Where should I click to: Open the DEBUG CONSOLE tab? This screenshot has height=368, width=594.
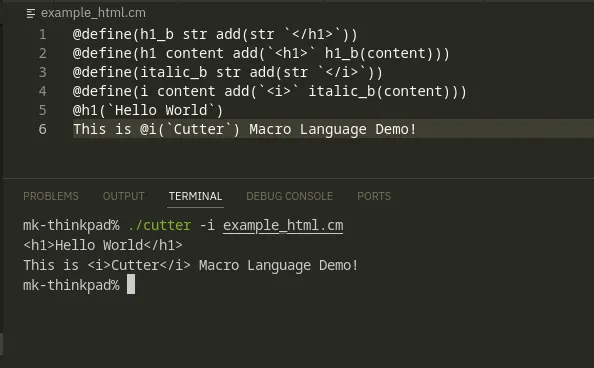click(289, 196)
